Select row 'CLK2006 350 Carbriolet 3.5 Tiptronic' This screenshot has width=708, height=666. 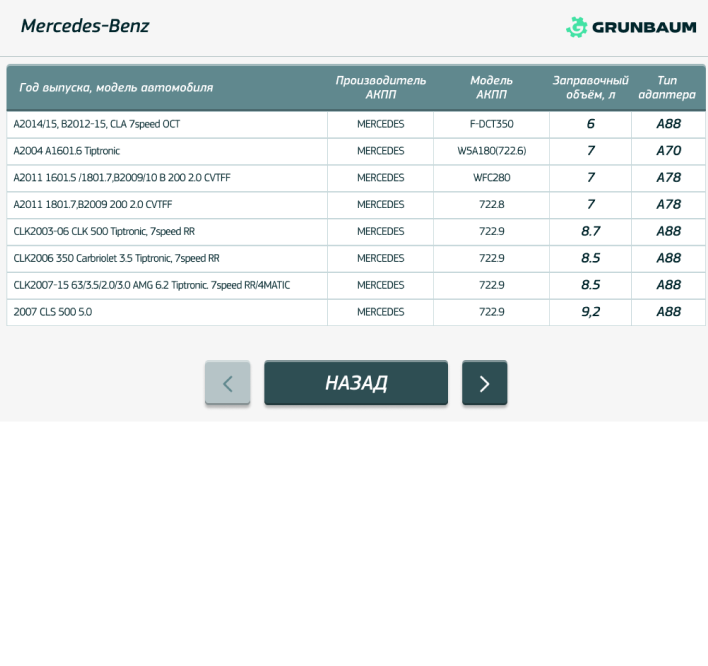point(356,258)
